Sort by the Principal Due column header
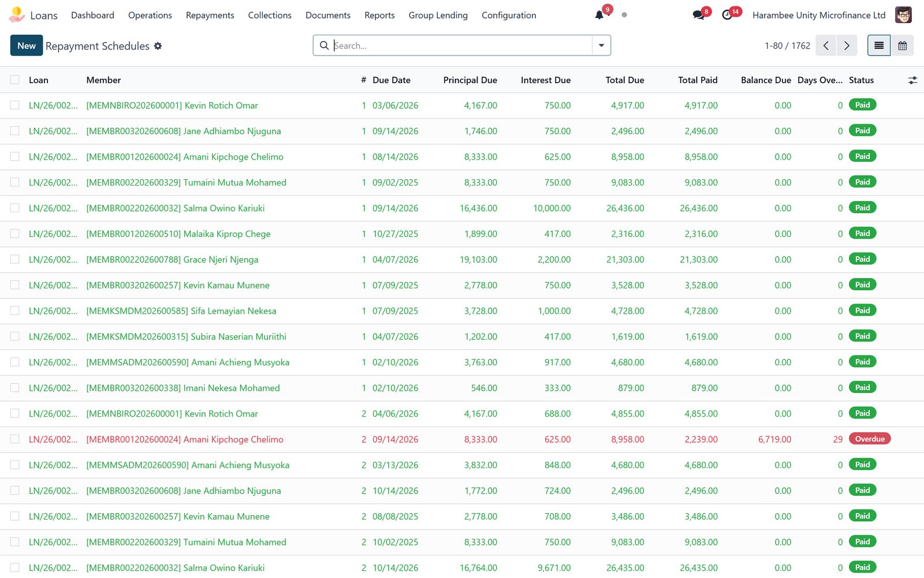Image resolution: width=924 pixels, height=578 pixels. coord(470,80)
